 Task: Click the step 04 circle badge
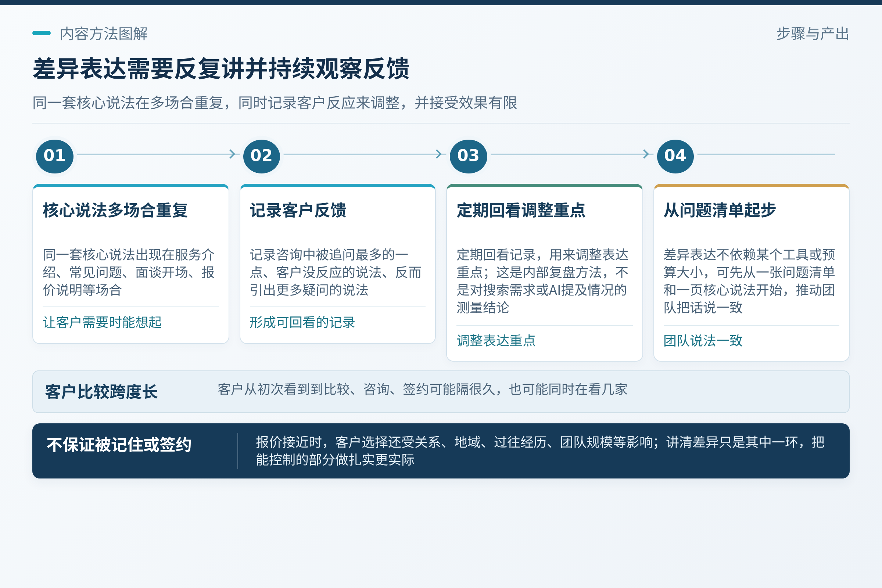pyautogui.click(x=675, y=157)
